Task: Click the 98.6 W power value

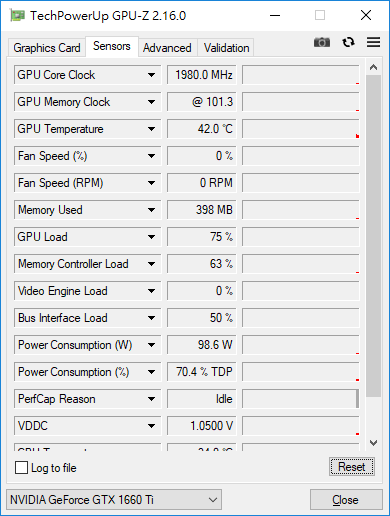Action: coord(202,345)
